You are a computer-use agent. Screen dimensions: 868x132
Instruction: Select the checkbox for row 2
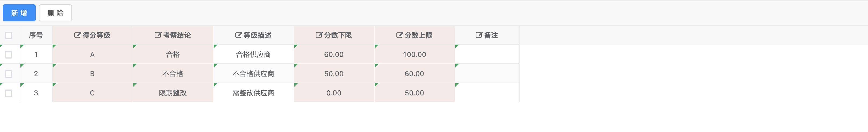[9, 74]
